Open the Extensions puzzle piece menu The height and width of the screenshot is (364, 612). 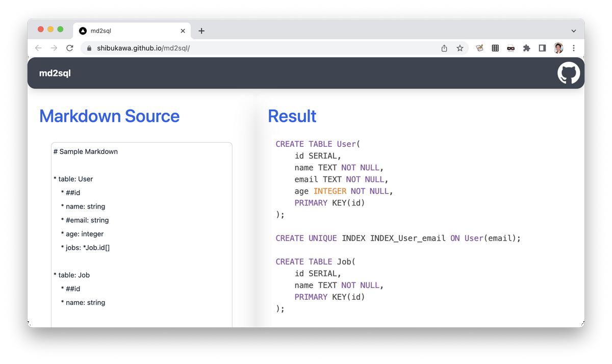click(x=527, y=48)
